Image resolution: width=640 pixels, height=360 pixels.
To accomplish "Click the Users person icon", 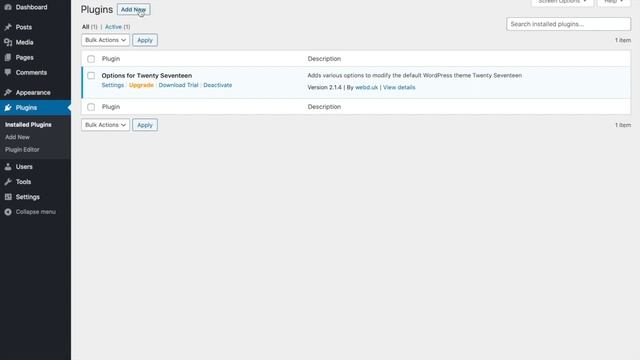I will point(8,167).
